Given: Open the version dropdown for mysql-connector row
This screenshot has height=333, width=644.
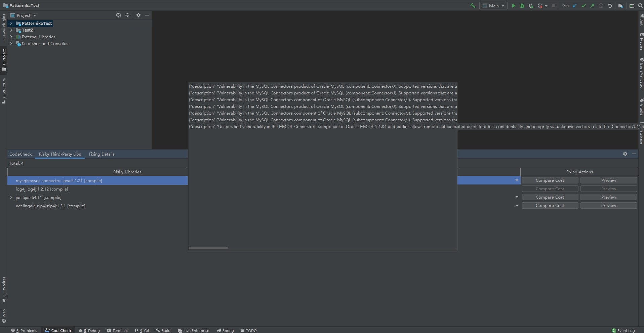Looking at the screenshot, I should pos(517,180).
